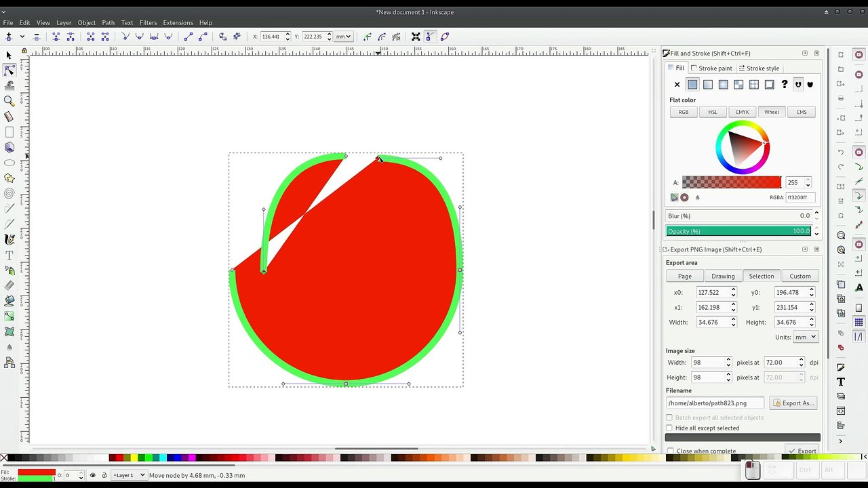This screenshot has width=868, height=488.
Task: Make selected nodes corner (cusp)
Action: (x=125, y=37)
